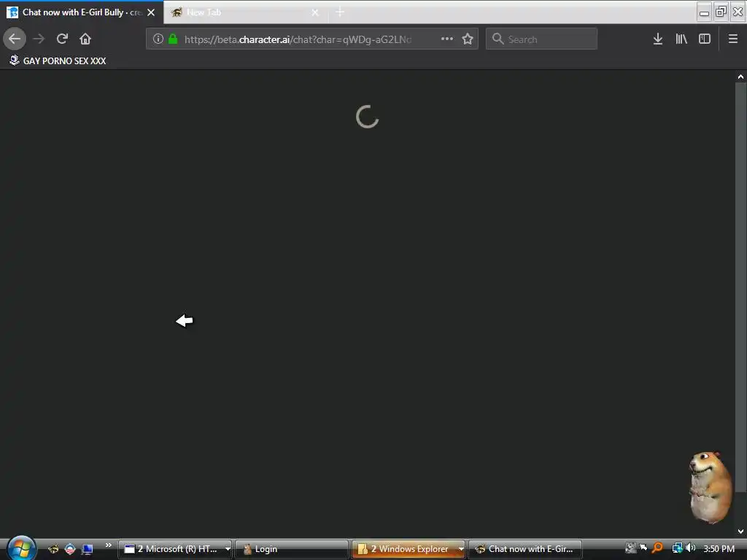
Task: Open a new tab with the plus button
Action: tap(340, 12)
